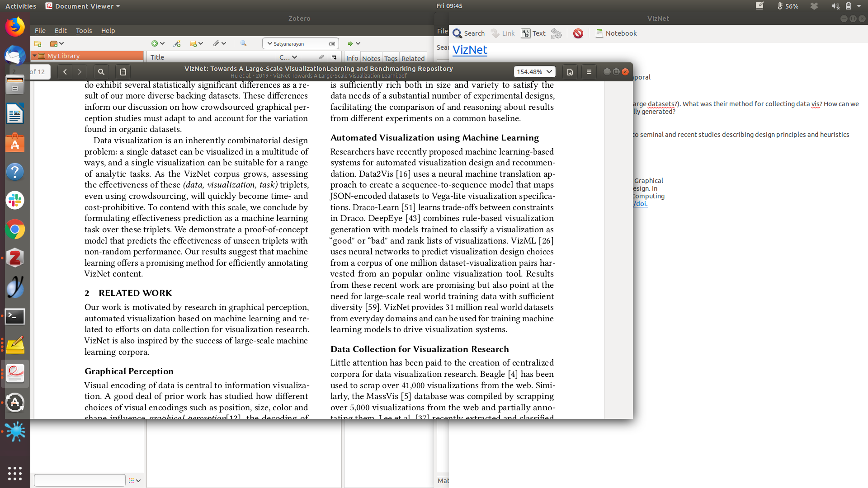Toggle annotations sidebar icon in viewer
Screen dimensions: 868x488
coord(123,72)
